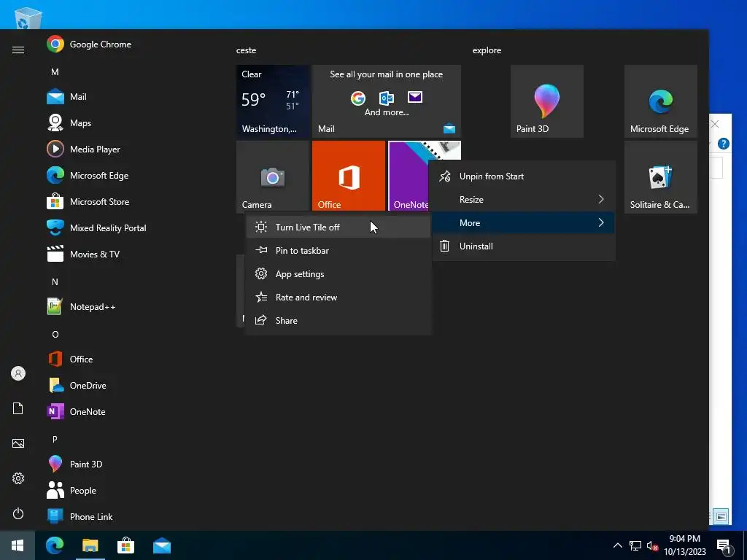Image resolution: width=747 pixels, height=560 pixels.
Task: Click the help icon in the background window
Action: 724,144
